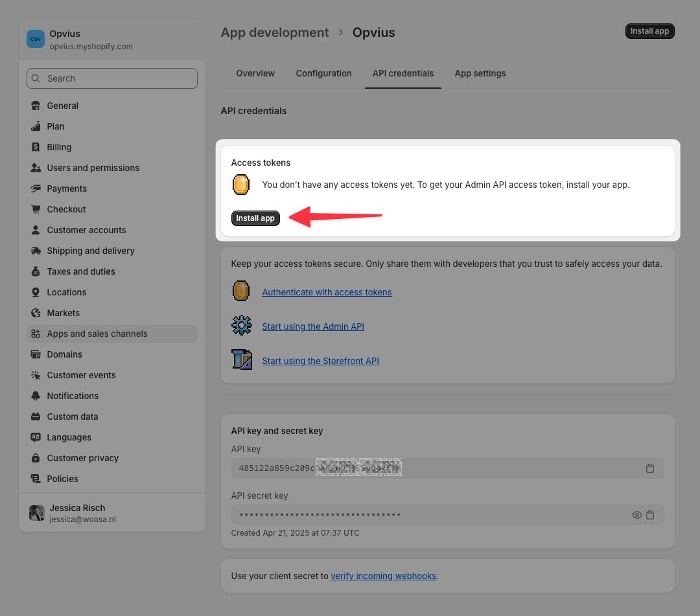Click the Customer accounts person icon
The height and width of the screenshot is (616, 700).
36,230
